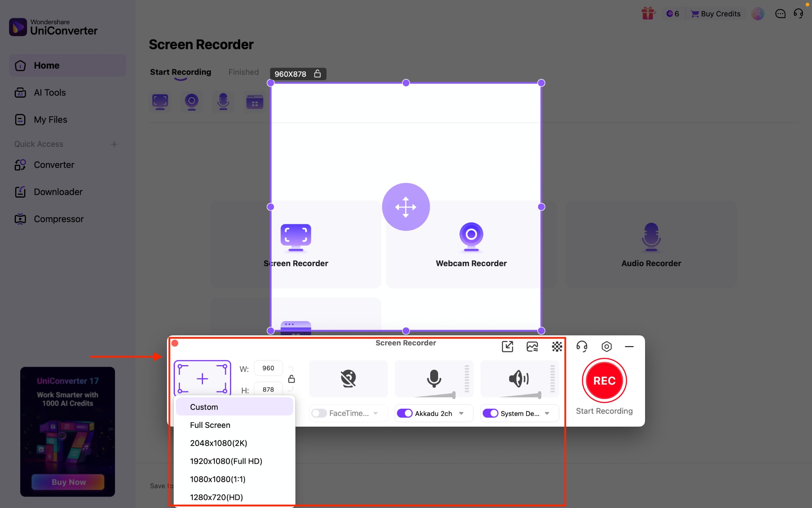Click the checkered mosaic icon in the recorder panel
The width and height of the screenshot is (812, 508).
[557, 346]
